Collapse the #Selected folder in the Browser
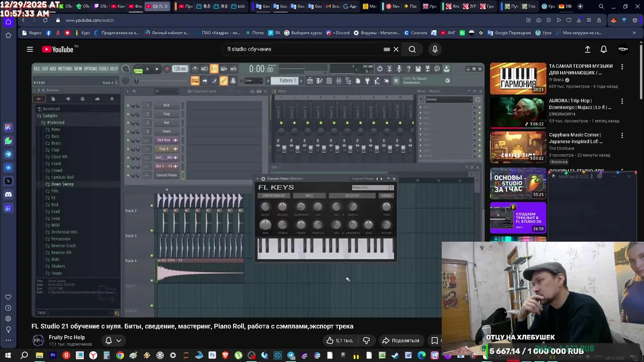Image resolution: width=644 pixels, height=362 pixels. (x=44, y=123)
